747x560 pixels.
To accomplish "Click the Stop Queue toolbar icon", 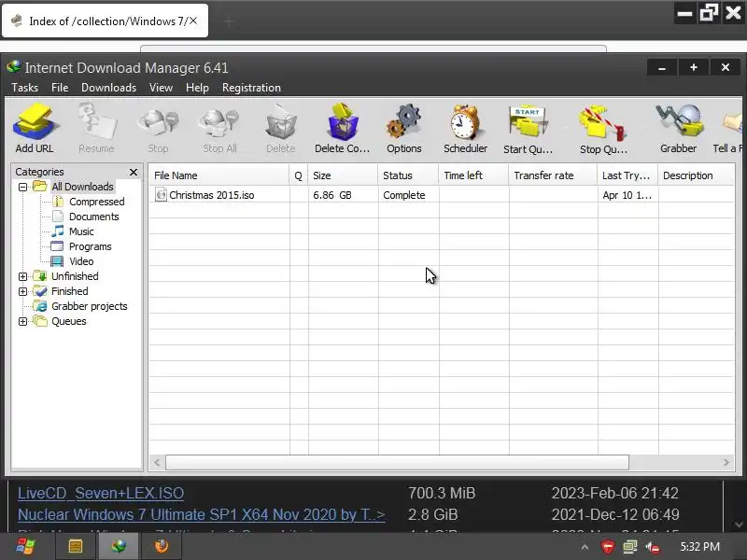I will coord(603,128).
